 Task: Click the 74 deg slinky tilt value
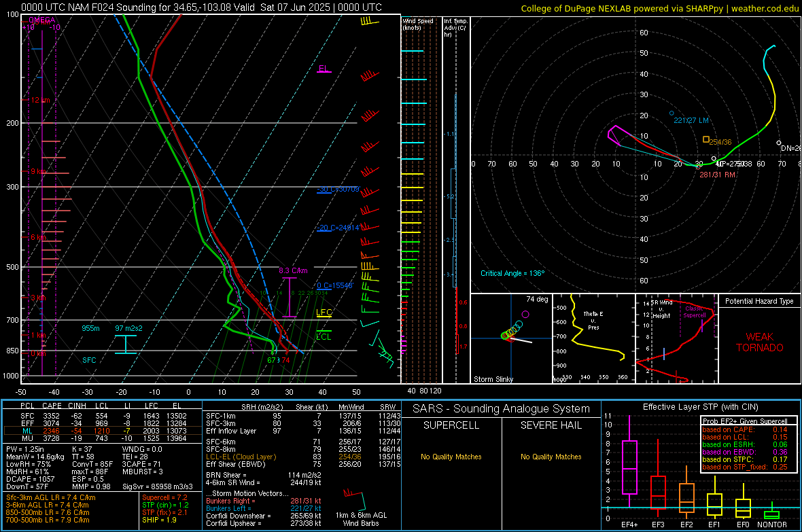(x=537, y=299)
